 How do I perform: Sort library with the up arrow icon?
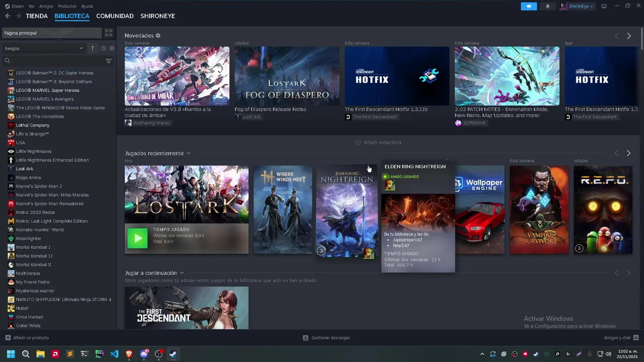point(93,48)
